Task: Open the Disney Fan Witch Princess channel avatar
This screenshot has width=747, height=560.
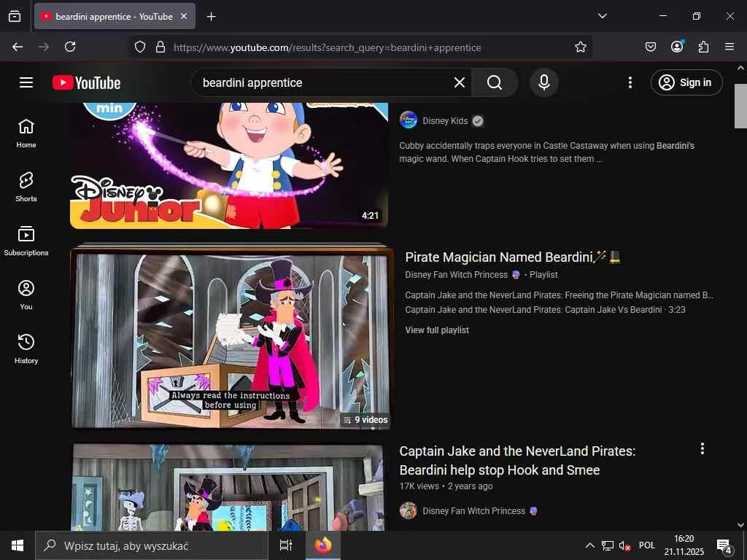Action: pyautogui.click(x=409, y=510)
